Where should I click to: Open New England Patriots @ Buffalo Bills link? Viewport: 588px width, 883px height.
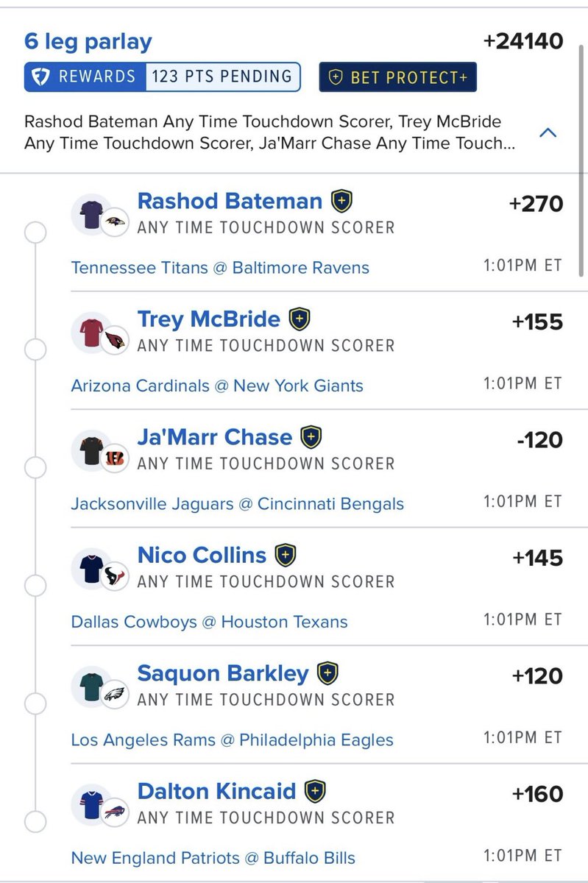point(213,857)
